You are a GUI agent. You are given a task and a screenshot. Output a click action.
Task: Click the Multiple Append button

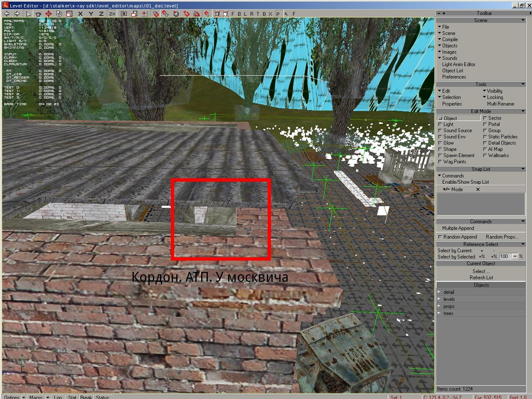(x=458, y=228)
